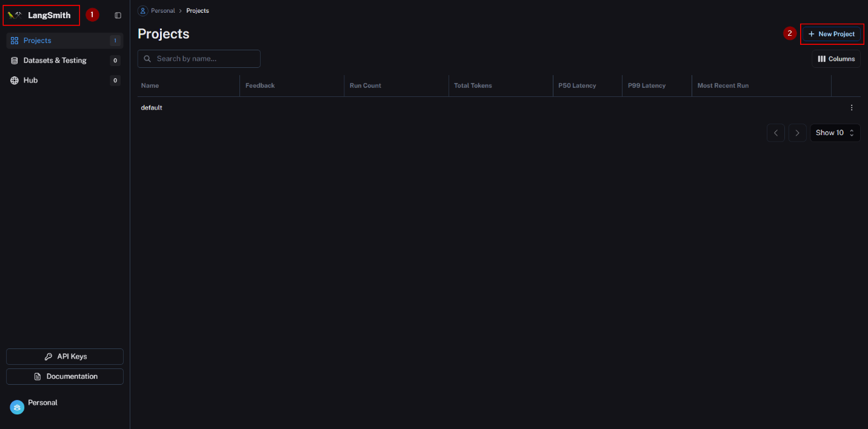Click the Personal breadcrumb link
868x429 pixels.
pos(162,11)
